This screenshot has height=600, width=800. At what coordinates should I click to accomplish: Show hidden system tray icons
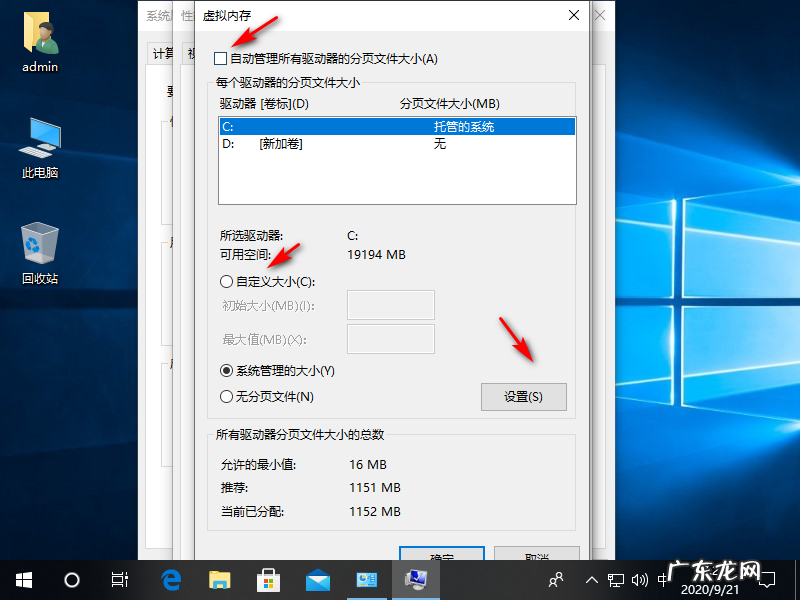click(593, 580)
